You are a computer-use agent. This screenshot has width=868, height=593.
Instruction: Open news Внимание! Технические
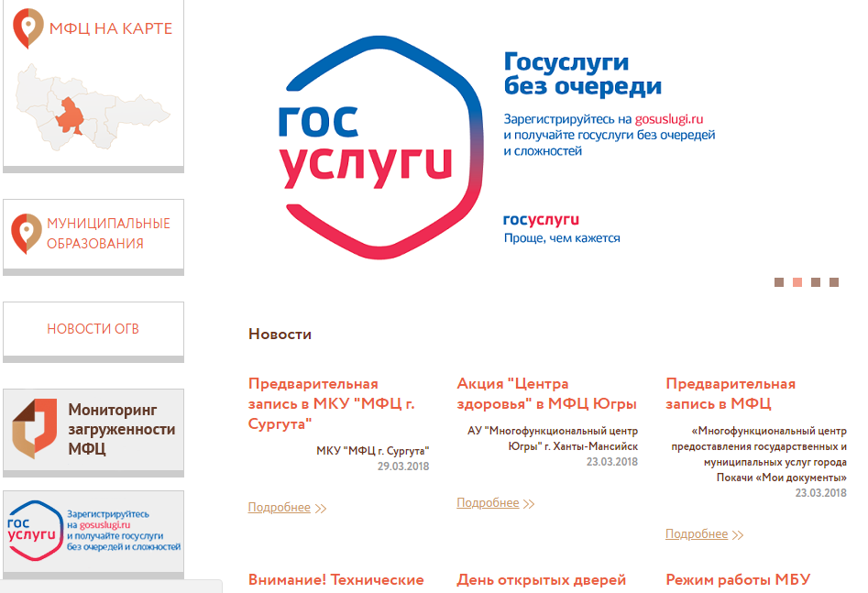(x=336, y=580)
